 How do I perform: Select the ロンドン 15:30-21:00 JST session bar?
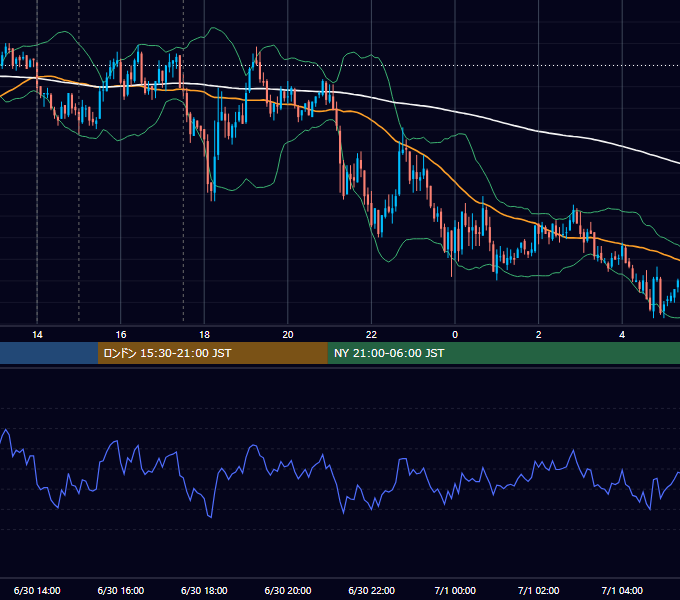(x=212, y=353)
